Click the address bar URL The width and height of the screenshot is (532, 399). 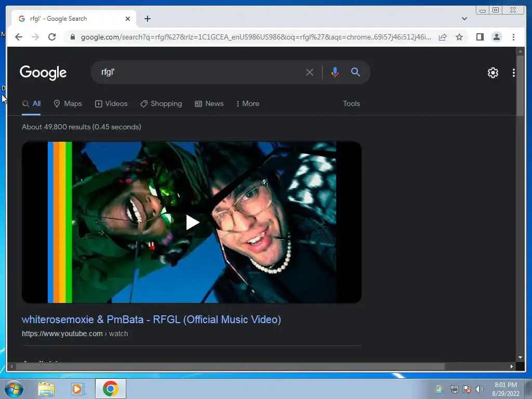pyautogui.click(x=256, y=37)
